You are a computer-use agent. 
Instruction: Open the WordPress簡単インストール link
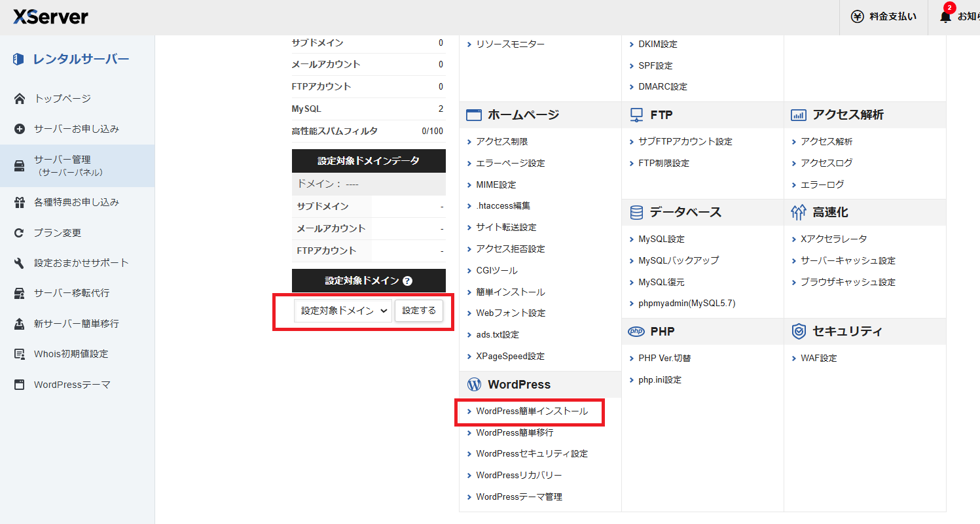(x=532, y=411)
